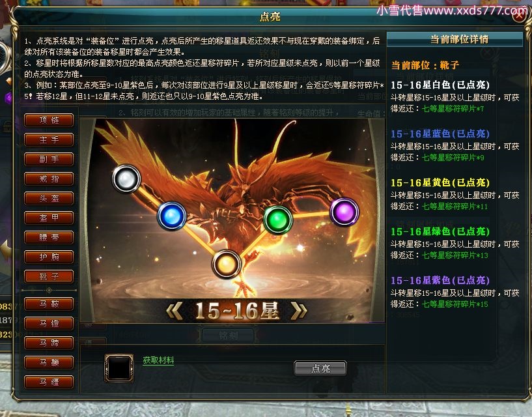The height and width of the screenshot is (417, 532).
Task: Select the 戒指 equipment slot
Action: click(x=49, y=179)
